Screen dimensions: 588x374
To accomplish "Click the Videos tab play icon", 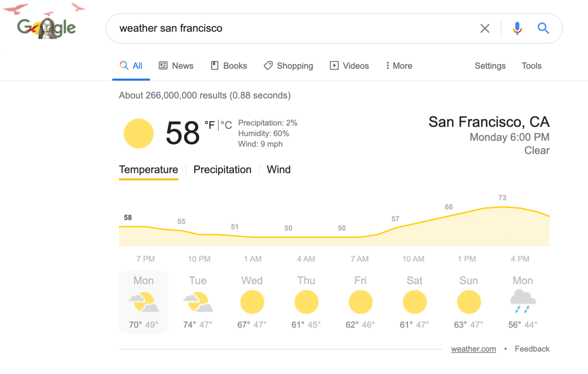I will (x=334, y=66).
